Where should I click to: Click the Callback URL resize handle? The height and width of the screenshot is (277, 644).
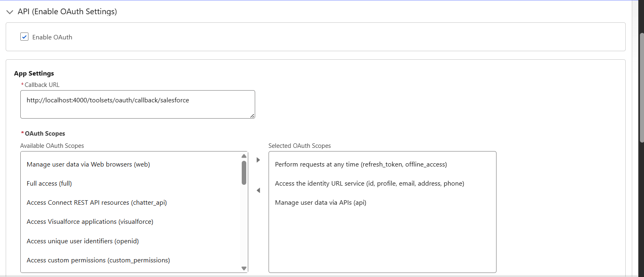(x=252, y=116)
